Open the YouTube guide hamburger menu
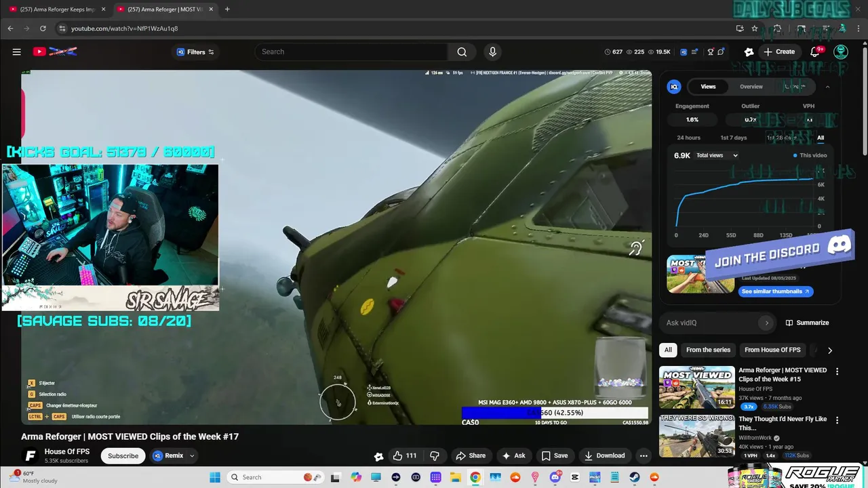The height and width of the screenshot is (488, 868). click(16, 52)
